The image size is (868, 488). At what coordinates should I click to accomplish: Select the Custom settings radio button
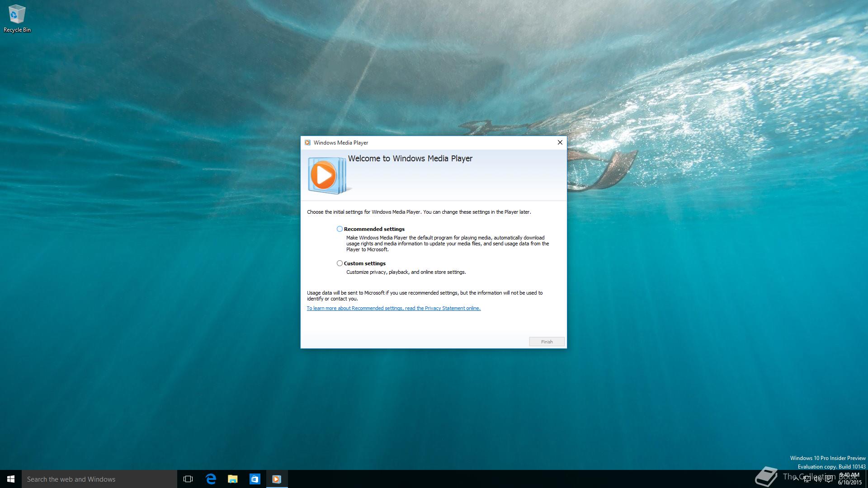(340, 263)
